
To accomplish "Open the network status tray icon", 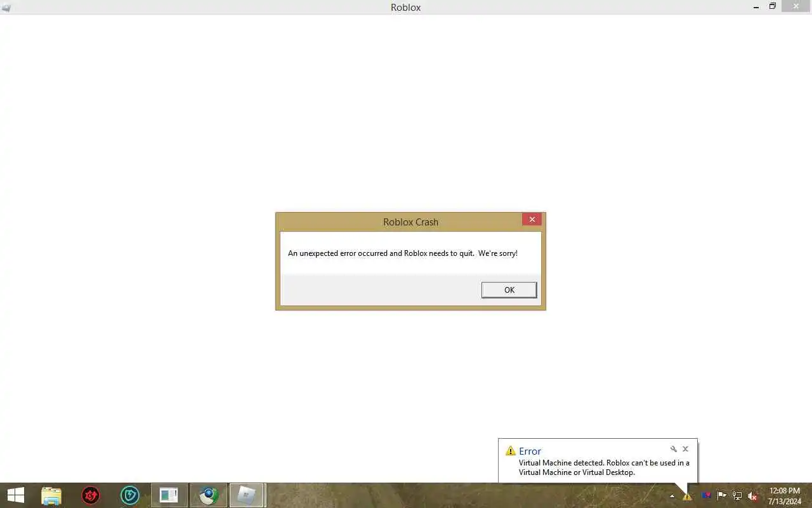I will click(x=737, y=496).
